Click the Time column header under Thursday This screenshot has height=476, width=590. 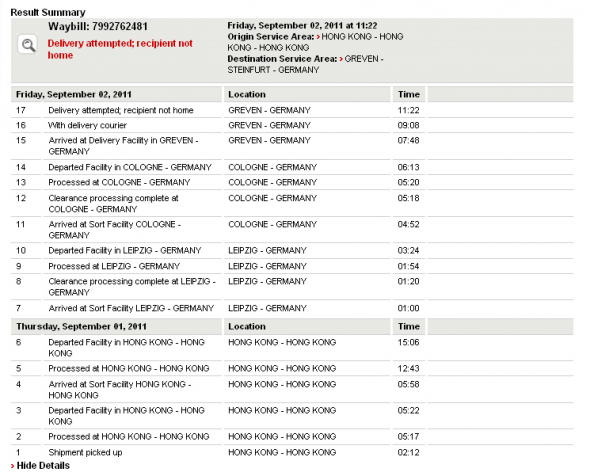(409, 327)
